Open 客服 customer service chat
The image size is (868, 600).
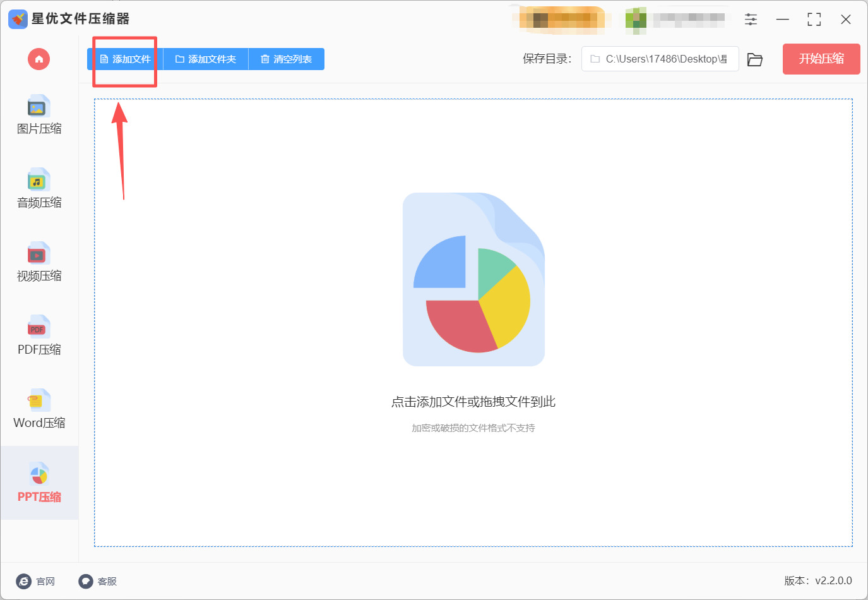[x=98, y=581]
